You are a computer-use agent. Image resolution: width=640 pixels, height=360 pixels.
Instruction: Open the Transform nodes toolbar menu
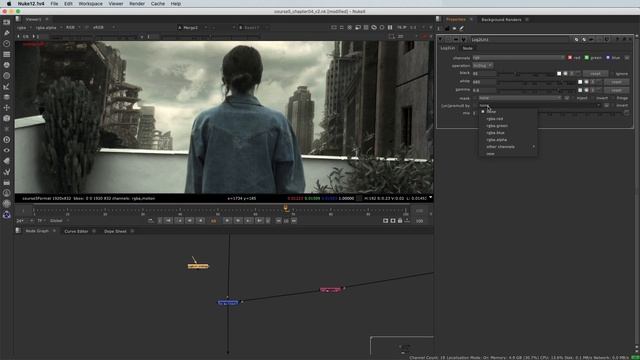(x=7, y=108)
